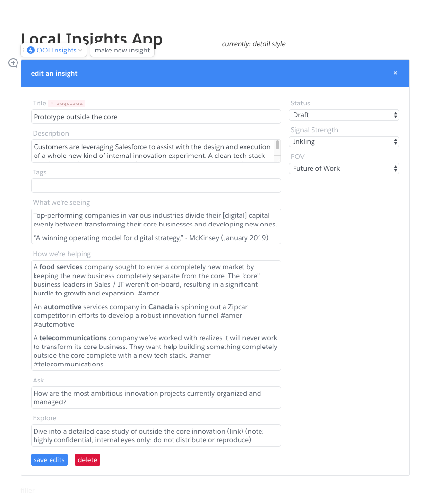
Task: Open the Status dropdown showing Draft
Action: click(x=344, y=115)
